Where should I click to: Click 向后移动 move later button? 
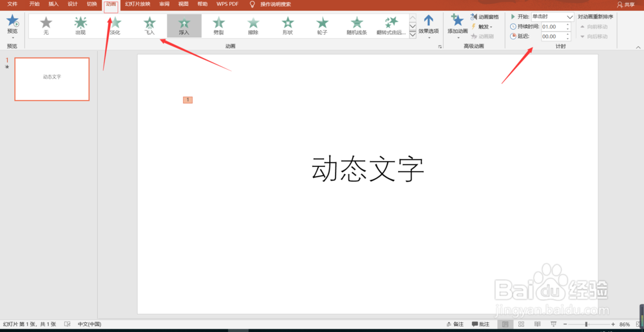point(594,37)
